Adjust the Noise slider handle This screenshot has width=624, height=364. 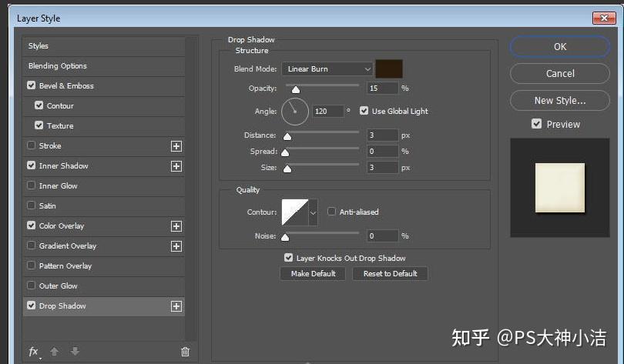pos(285,237)
